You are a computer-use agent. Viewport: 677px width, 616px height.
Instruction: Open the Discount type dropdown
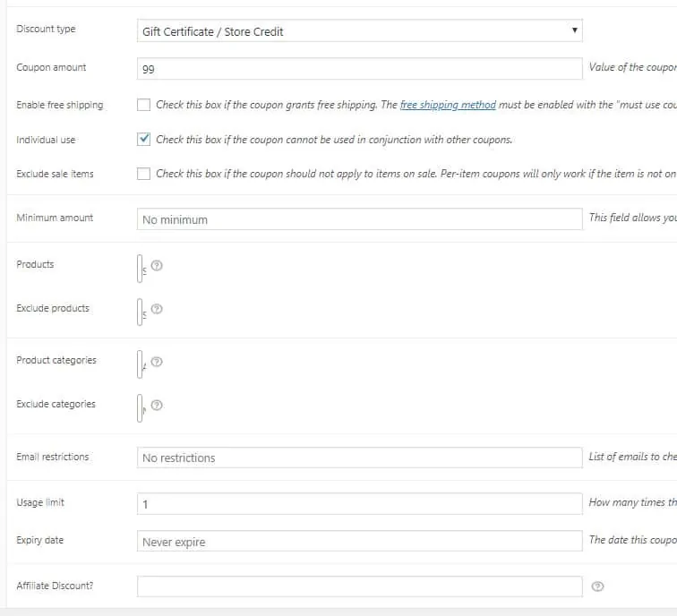360,30
